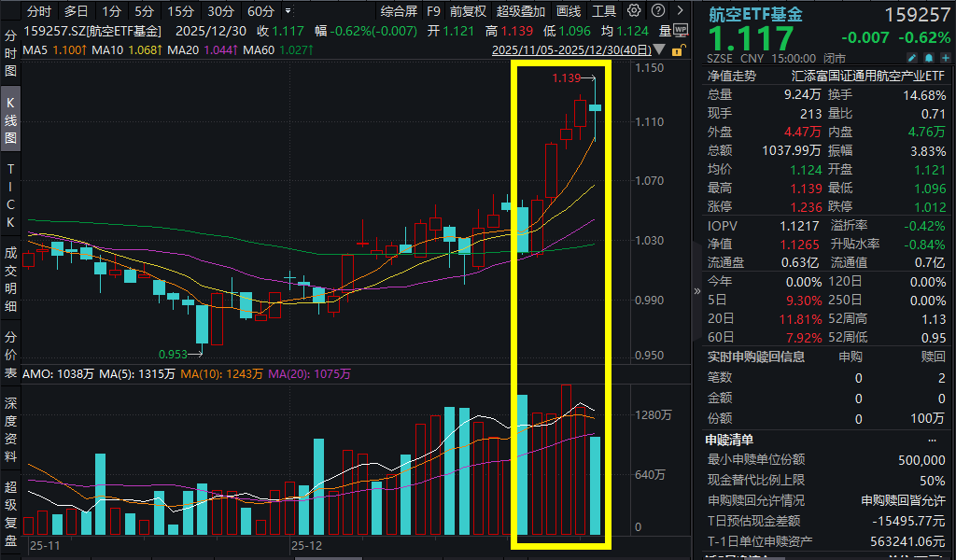Click the pencil edit icon near the quote
This screenshot has height=560, width=956.
pos(912,57)
